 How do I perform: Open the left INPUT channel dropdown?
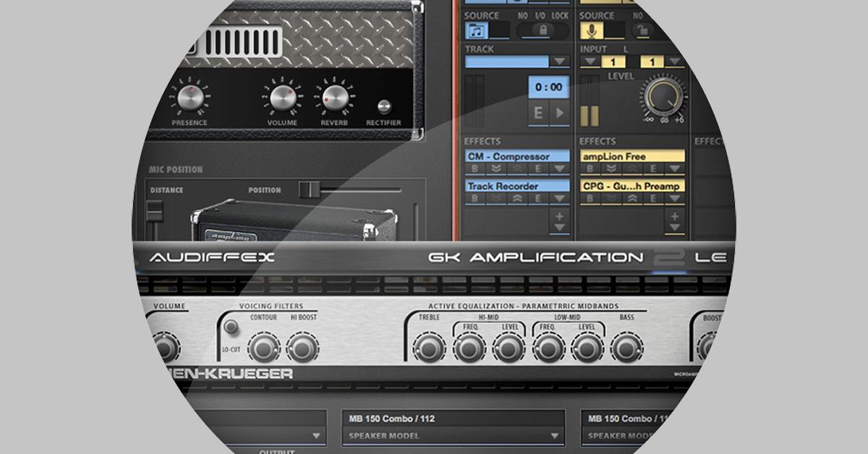(x=591, y=60)
